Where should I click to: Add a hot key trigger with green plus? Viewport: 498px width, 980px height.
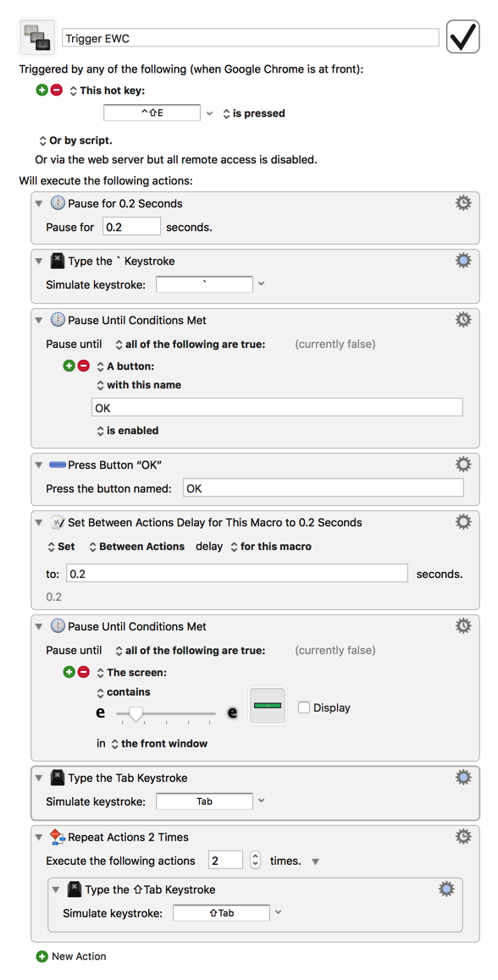click(42, 91)
